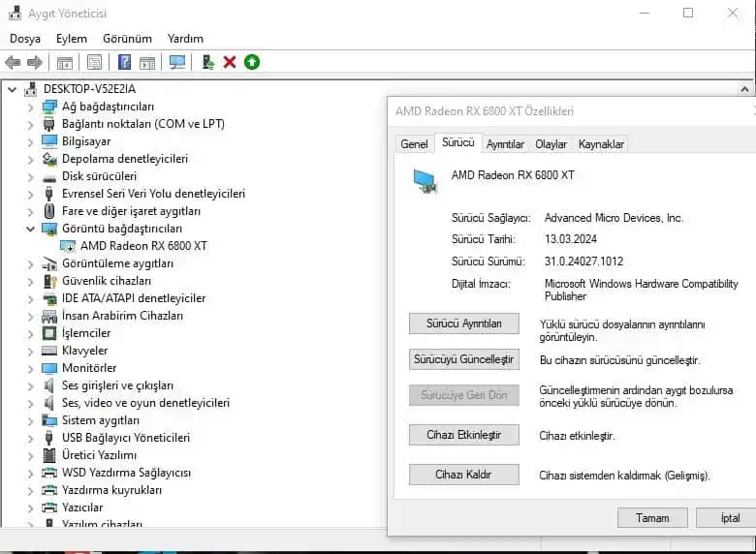The image size is (756, 554).
Task: Click the green enable device toolbar icon
Action: click(x=252, y=62)
